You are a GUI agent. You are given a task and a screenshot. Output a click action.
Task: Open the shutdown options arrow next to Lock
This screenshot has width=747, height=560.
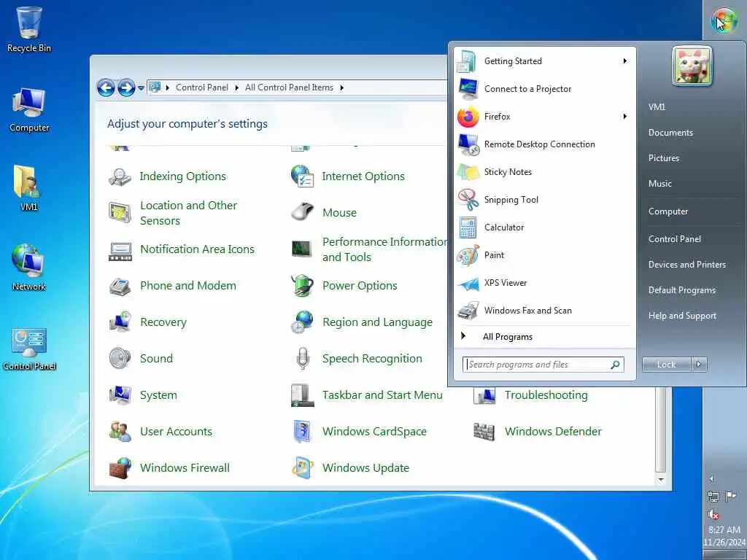pos(698,365)
